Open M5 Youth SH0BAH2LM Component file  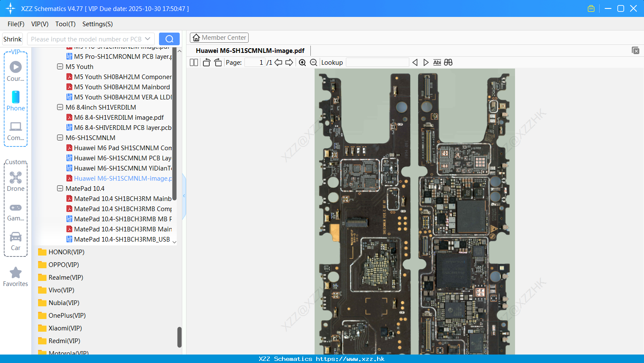(x=119, y=77)
